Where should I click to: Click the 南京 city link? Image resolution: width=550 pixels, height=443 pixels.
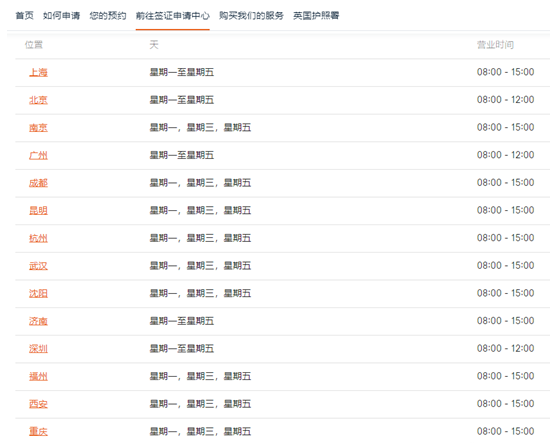point(38,127)
